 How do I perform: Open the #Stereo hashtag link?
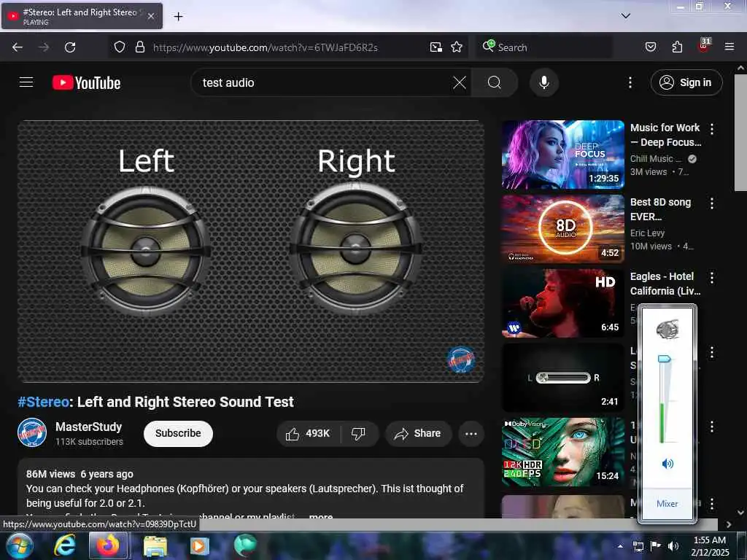43,402
